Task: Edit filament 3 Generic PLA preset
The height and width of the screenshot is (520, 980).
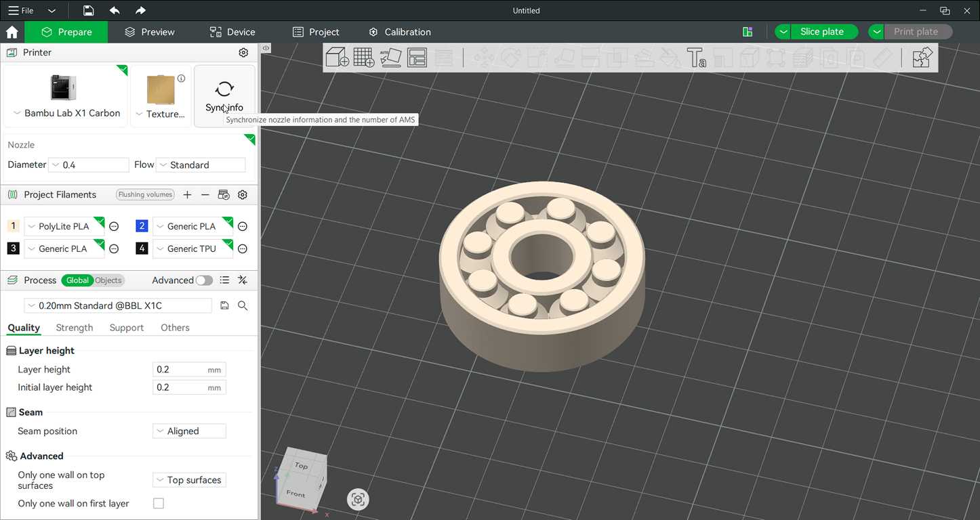Action: pos(114,248)
